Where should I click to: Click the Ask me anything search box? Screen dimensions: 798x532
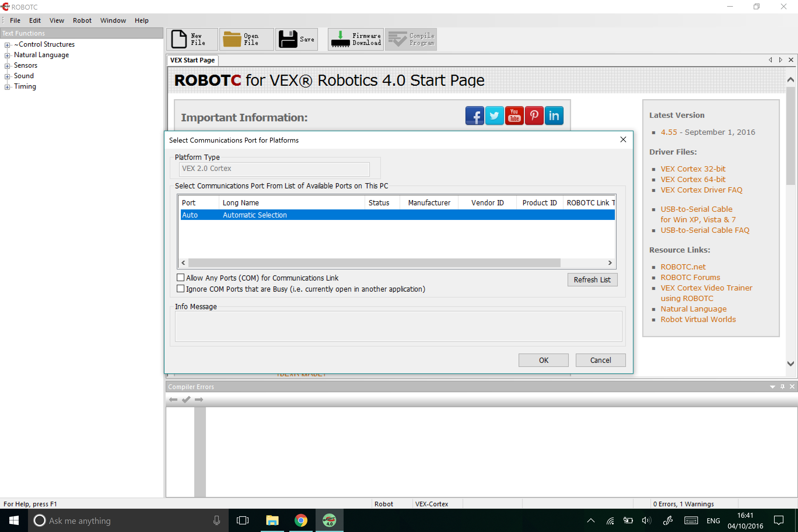coord(129,520)
